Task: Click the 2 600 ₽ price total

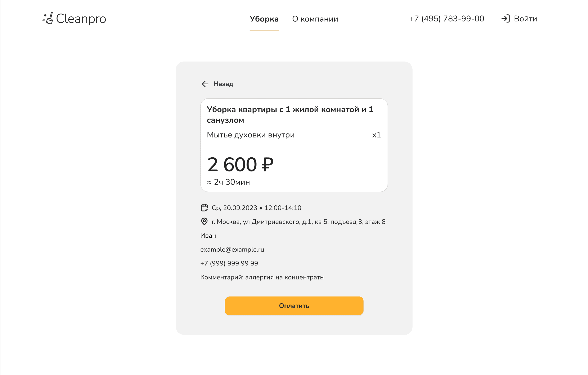Action: tap(240, 165)
